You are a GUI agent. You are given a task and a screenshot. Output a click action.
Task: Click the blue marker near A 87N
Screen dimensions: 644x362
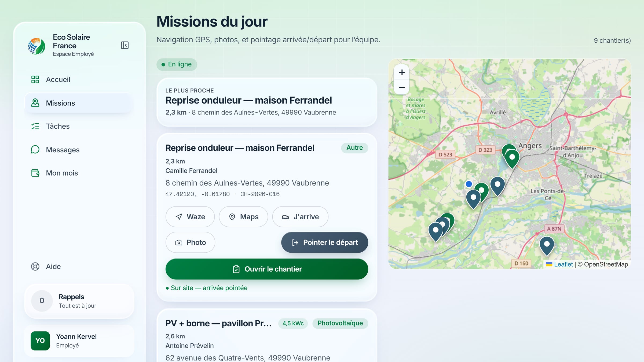547,246
